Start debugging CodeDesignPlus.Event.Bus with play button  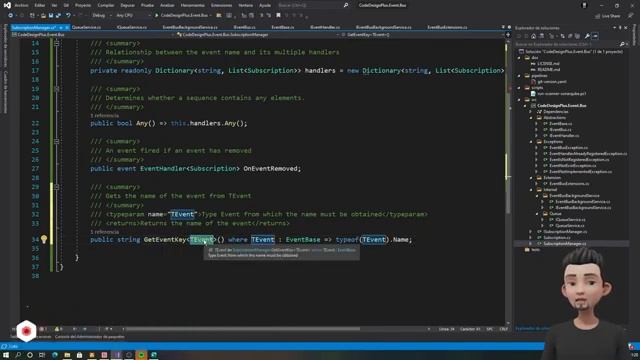156,16
